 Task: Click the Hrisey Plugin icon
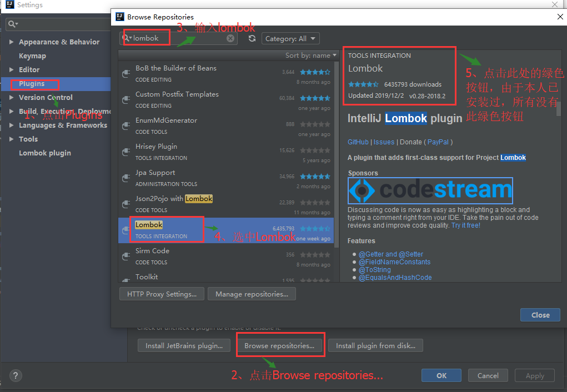tap(126, 152)
